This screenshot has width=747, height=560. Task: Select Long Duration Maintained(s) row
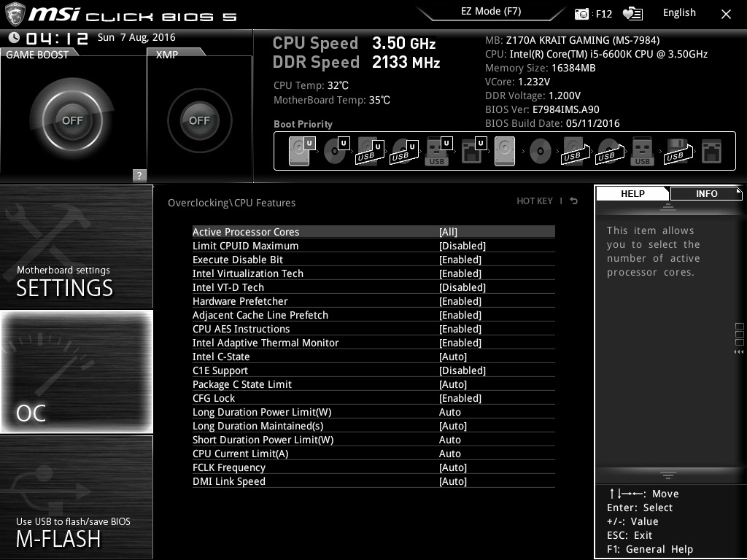(x=373, y=426)
